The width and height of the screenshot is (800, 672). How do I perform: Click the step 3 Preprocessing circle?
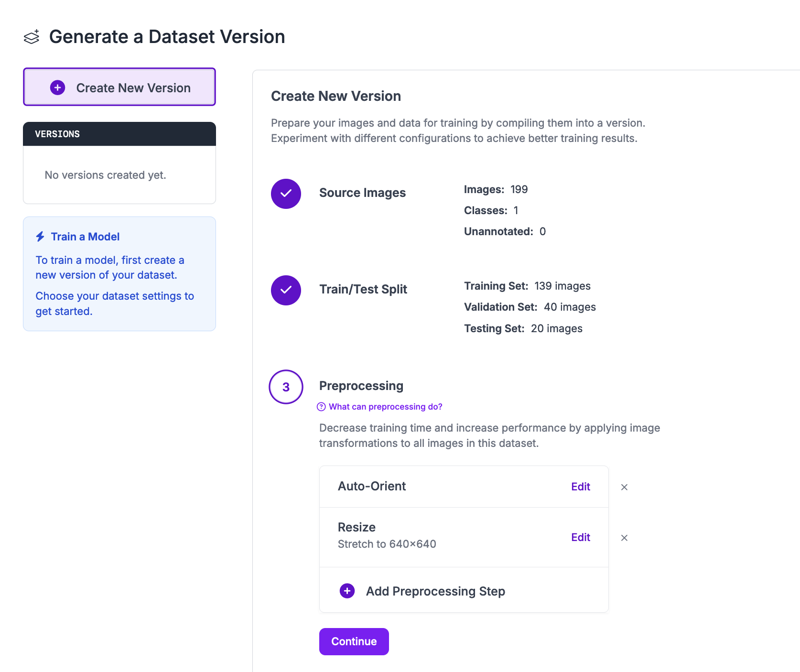pyautogui.click(x=286, y=387)
